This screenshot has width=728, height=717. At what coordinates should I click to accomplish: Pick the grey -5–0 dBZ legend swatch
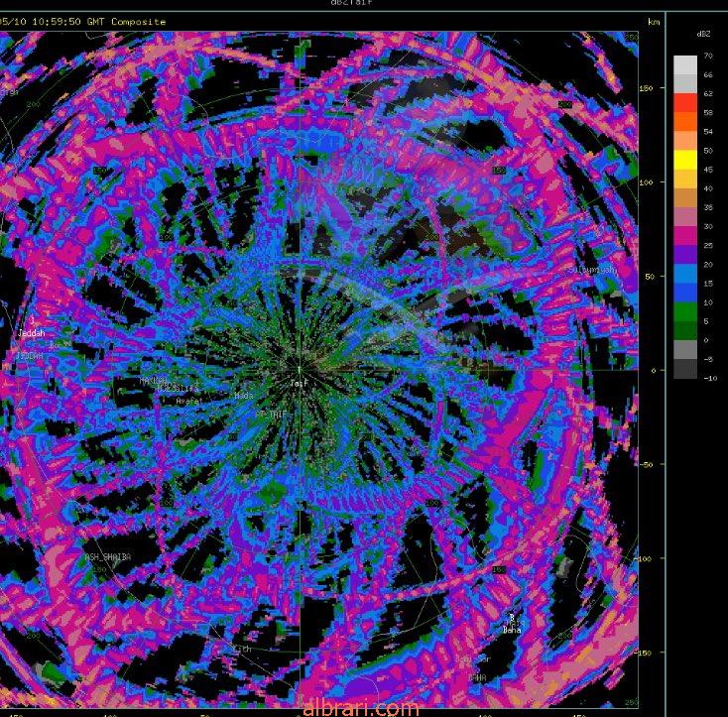pos(685,350)
